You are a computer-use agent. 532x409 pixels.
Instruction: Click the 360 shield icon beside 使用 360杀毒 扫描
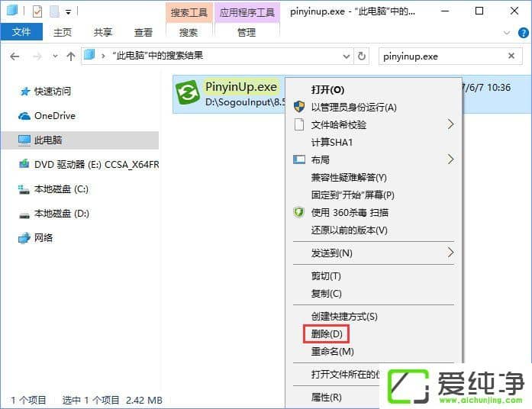click(x=298, y=212)
